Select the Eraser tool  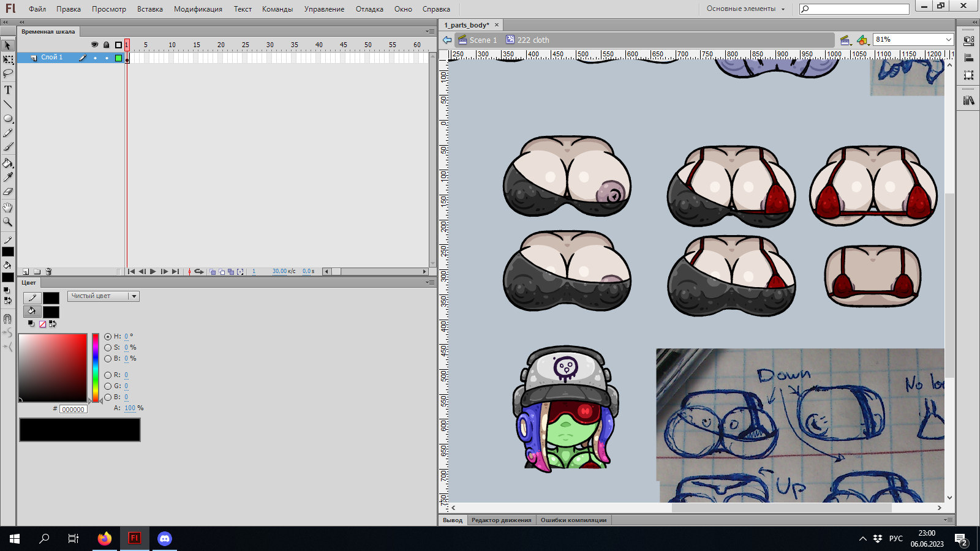tap(8, 192)
